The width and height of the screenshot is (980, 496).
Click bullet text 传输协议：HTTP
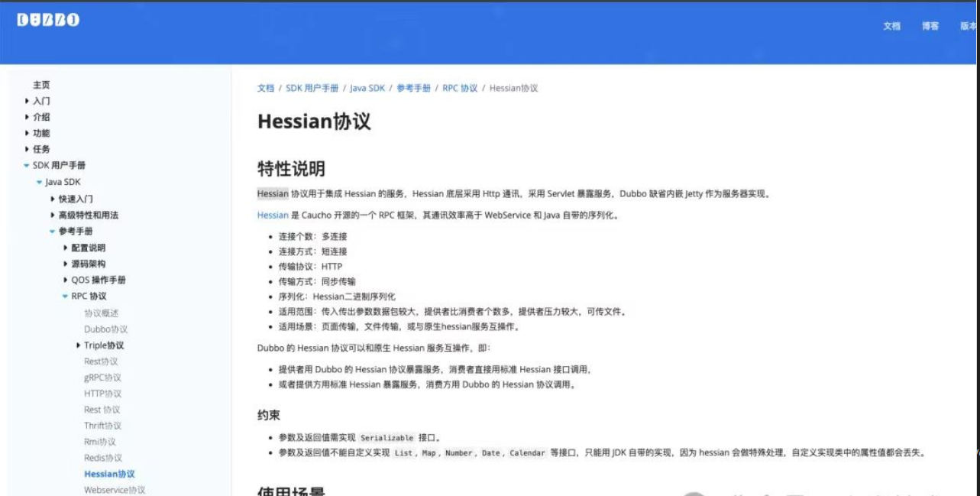click(310, 267)
